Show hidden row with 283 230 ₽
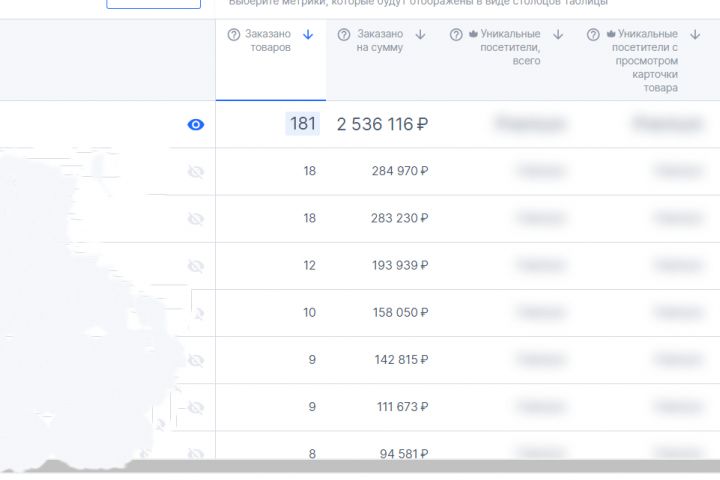The width and height of the screenshot is (720, 480). 196,219
